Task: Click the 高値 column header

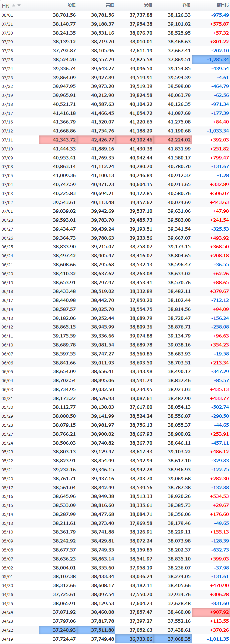Action: 110,5
